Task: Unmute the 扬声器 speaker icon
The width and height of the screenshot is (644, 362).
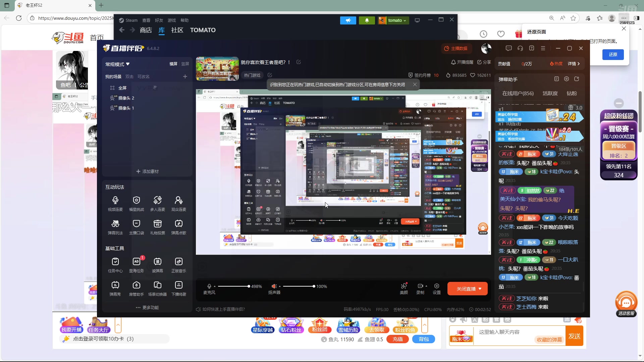Action: 274,286
